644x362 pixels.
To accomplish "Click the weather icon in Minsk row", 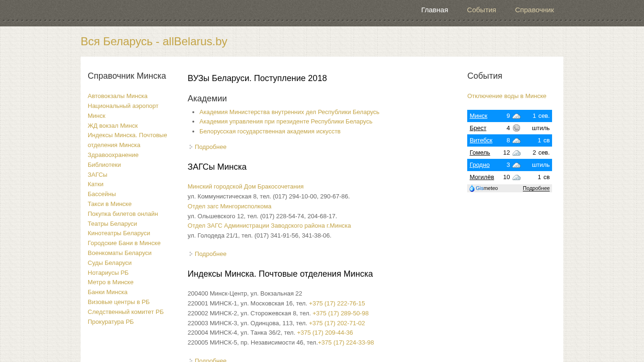I will (x=516, y=116).
